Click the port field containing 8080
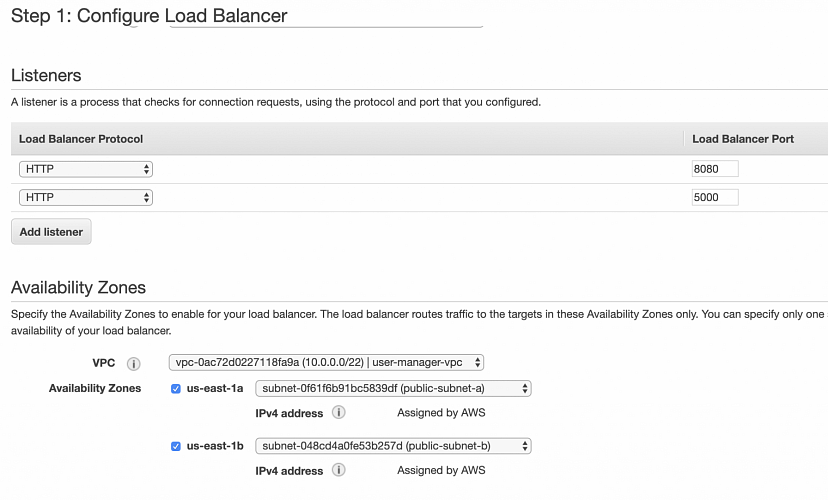Screen dimensions: 828x500 (714, 169)
